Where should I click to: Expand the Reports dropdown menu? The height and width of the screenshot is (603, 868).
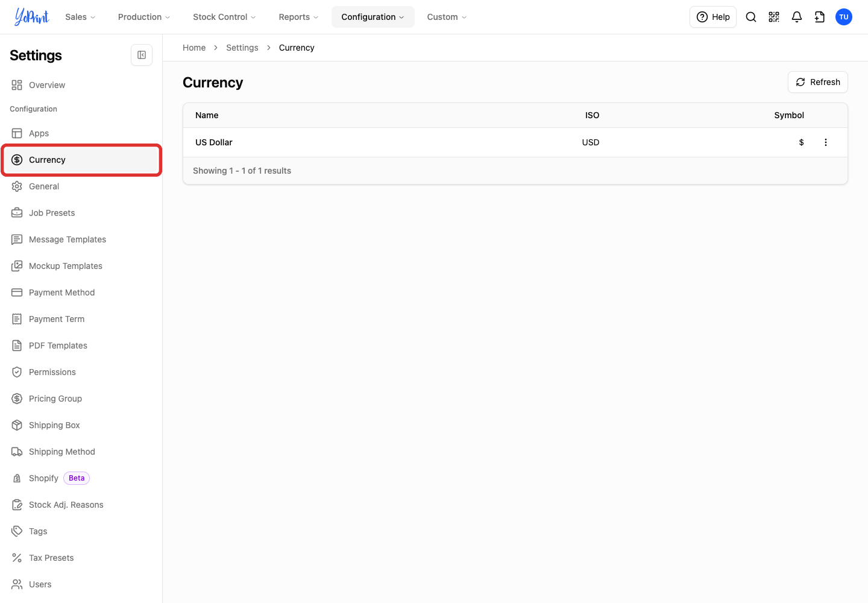pos(298,17)
